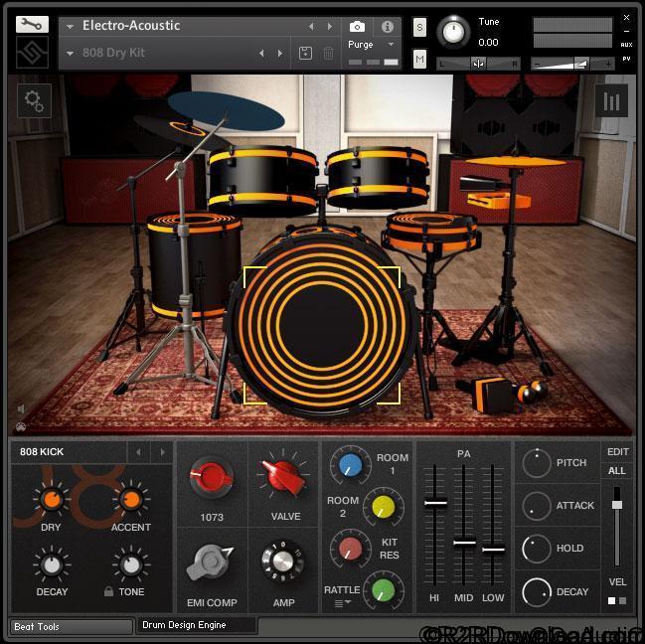Open the gear settings over the drum kit
The image size is (645, 644).
[34, 100]
